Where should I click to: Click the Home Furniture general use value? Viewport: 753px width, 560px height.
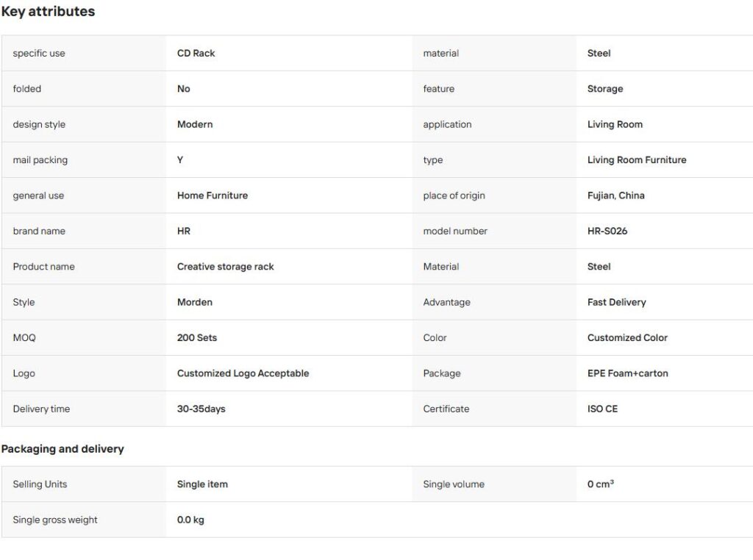(x=213, y=195)
